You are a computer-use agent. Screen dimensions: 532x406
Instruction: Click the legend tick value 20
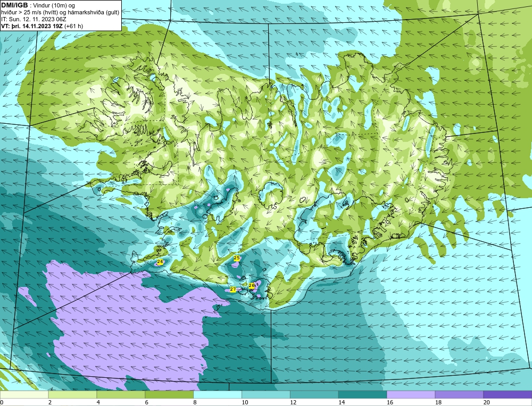coord(486,402)
